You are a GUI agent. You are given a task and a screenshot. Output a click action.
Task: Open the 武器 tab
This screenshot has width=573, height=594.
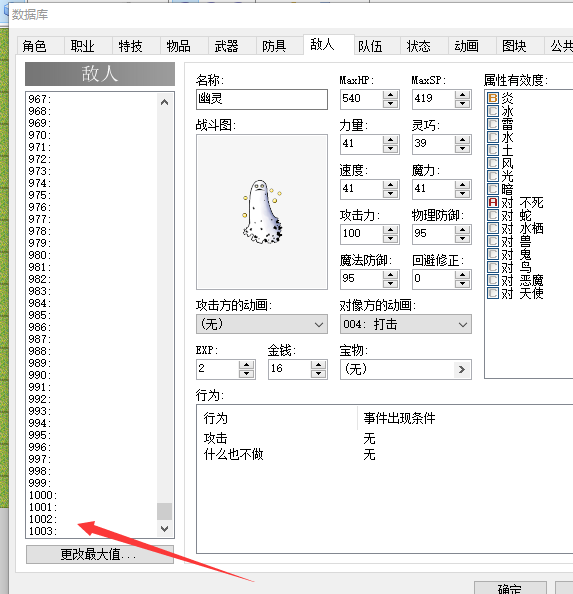click(232, 46)
